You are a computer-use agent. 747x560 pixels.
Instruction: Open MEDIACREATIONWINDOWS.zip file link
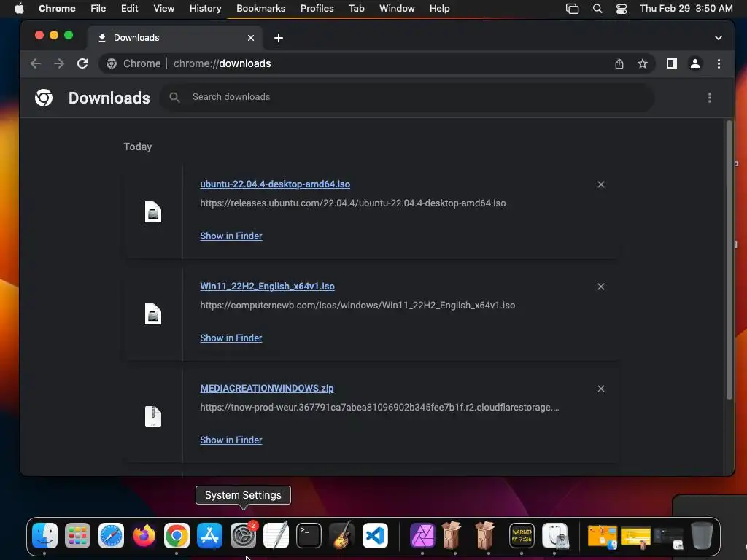coord(267,389)
